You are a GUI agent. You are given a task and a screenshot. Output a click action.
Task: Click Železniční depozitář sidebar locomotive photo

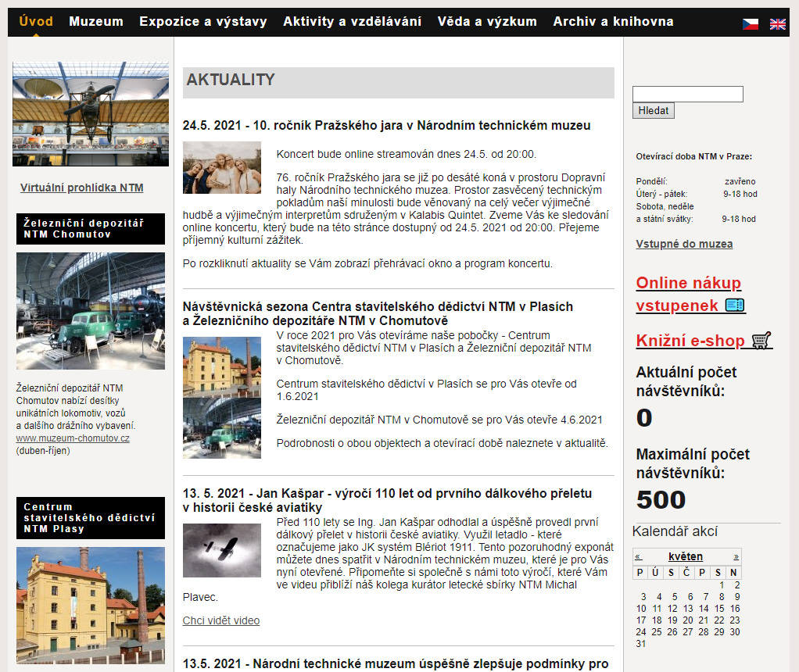[90, 311]
